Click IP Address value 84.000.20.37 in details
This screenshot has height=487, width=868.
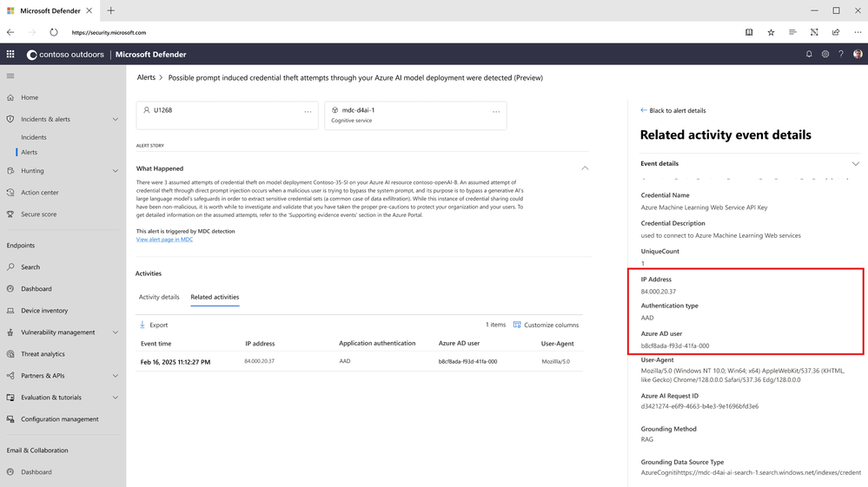pos(659,292)
